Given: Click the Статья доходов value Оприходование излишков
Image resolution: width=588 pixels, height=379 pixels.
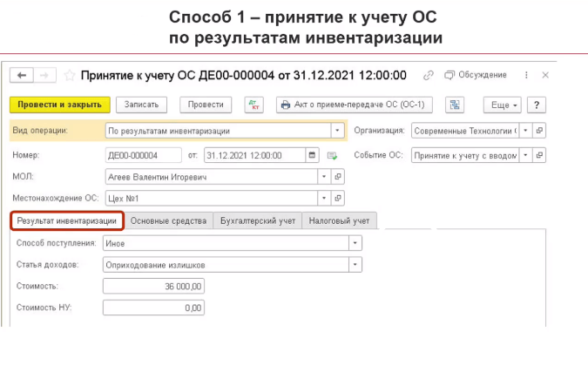Looking at the screenshot, I should pos(226,265).
